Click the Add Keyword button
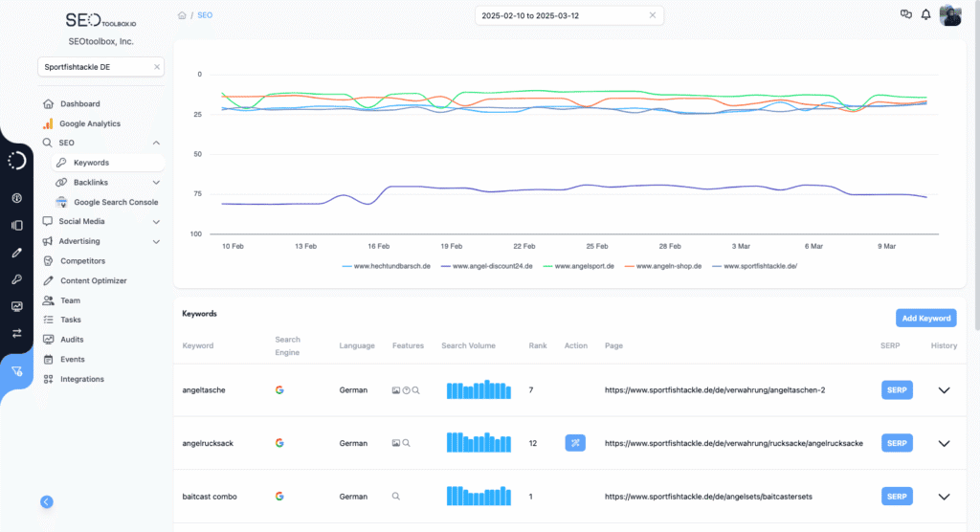Viewport: 980px width, 532px height. (925, 318)
